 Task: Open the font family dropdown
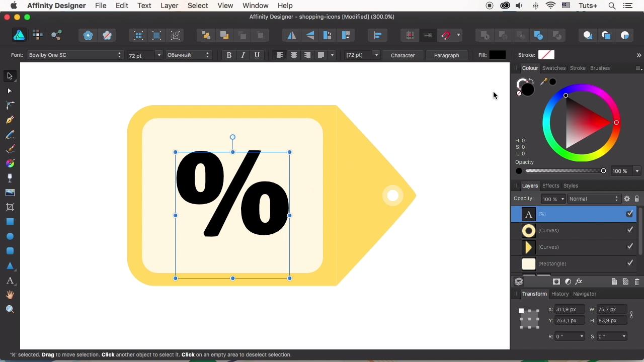75,55
